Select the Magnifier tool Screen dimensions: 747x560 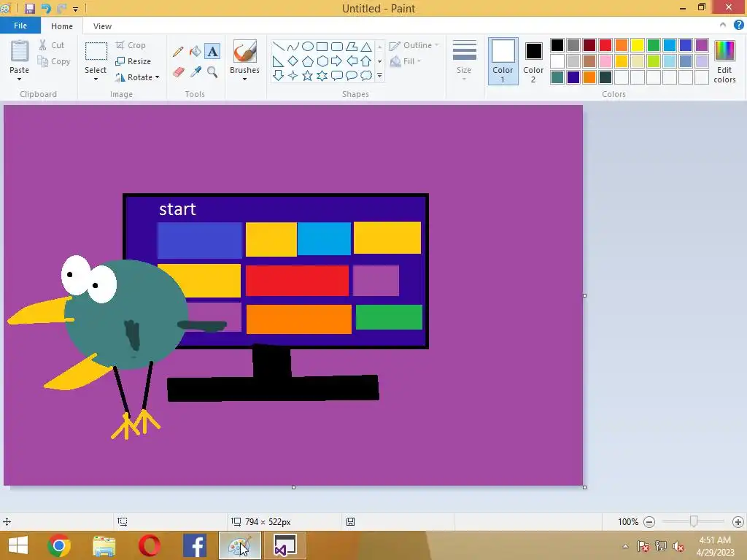coord(212,72)
